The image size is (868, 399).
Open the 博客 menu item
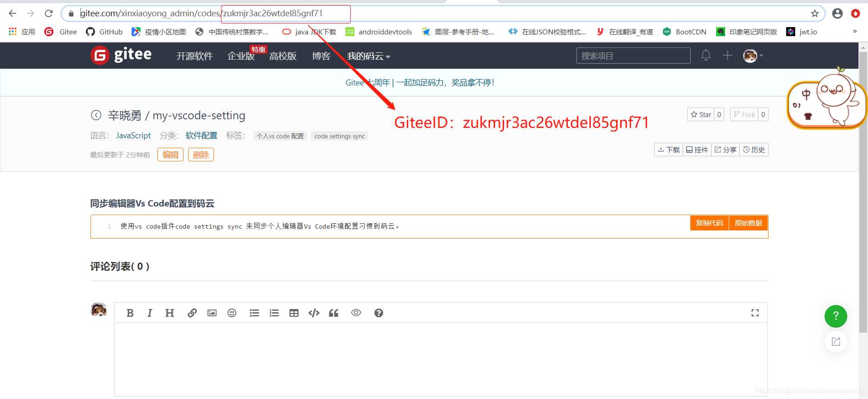click(321, 56)
